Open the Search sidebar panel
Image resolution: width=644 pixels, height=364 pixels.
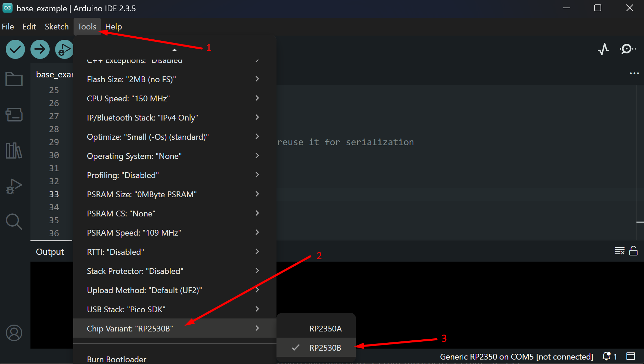(14, 222)
